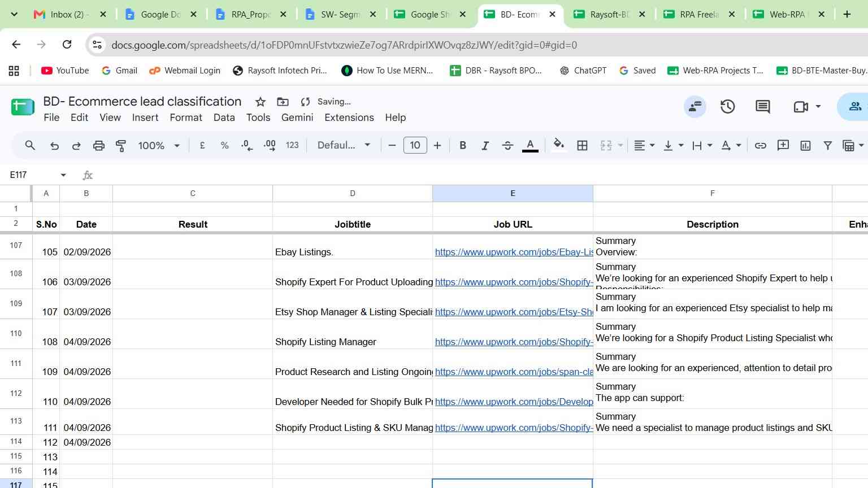Image resolution: width=868 pixels, height=488 pixels.
Task: Toggle strikethrough formatting
Action: [x=507, y=146]
